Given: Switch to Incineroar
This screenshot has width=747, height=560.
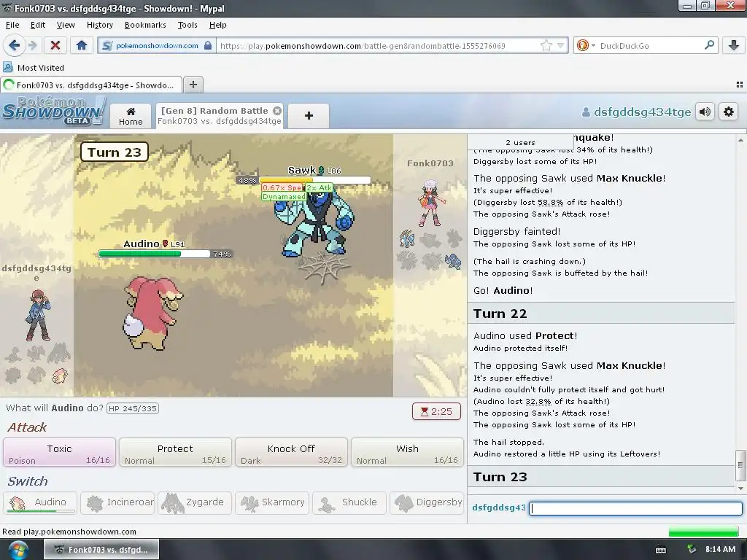Looking at the screenshot, I should (117, 503).
